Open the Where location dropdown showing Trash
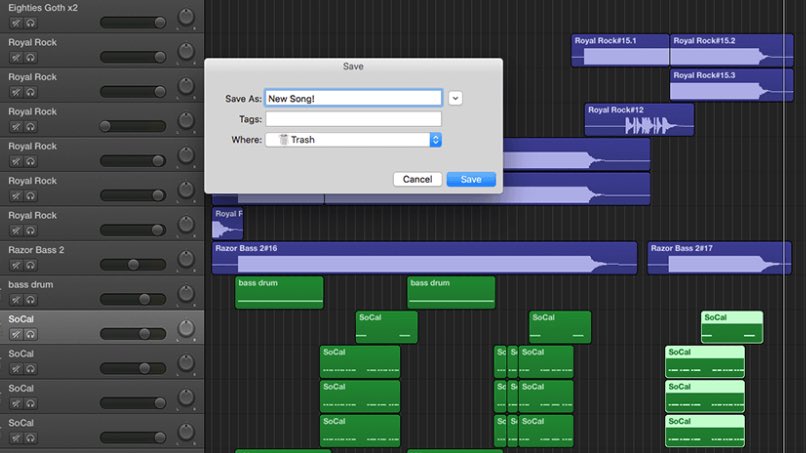Viewport: 806px width, 453px height. pyautogui.click(x=353, y=139)
